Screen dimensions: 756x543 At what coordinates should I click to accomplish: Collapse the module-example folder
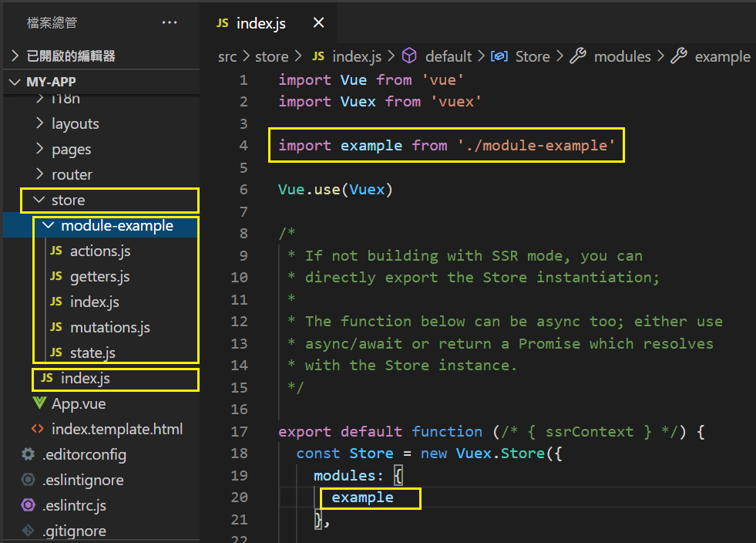point(49,226)
